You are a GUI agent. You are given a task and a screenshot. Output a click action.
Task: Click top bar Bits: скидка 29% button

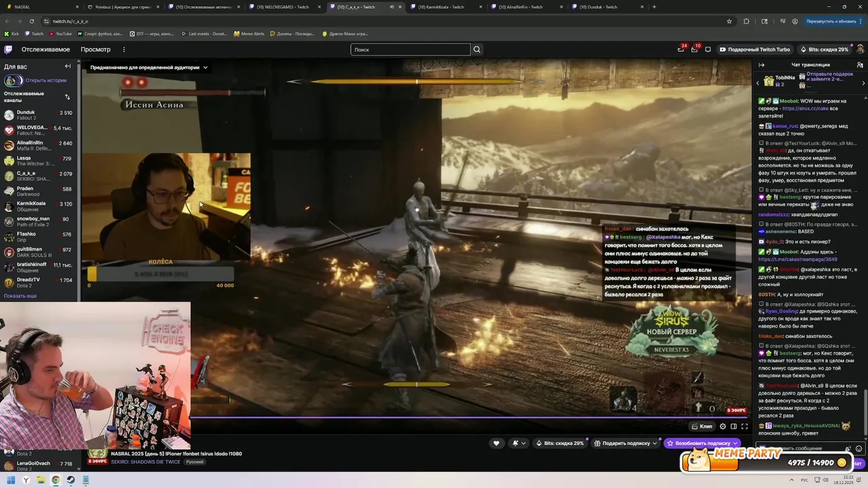tap(824, 49)
